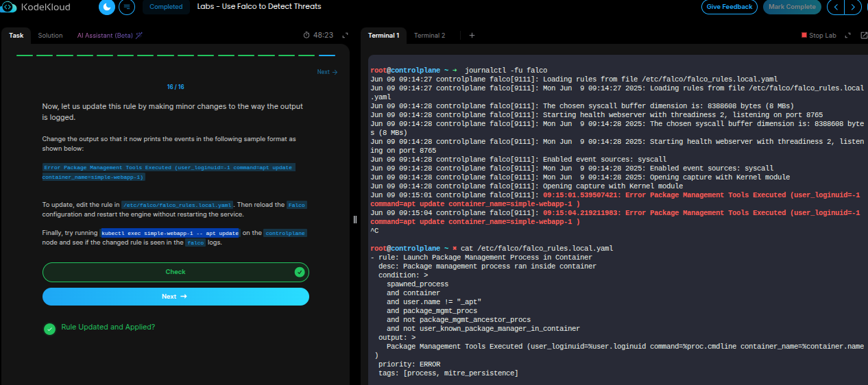Click the KodeKloud logo

point(36,7)
